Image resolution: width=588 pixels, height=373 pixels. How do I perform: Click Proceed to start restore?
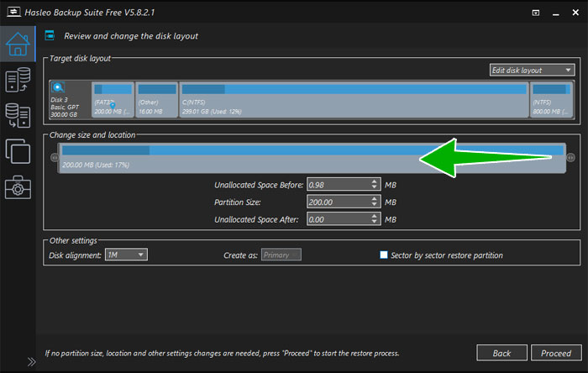point(556,353)
